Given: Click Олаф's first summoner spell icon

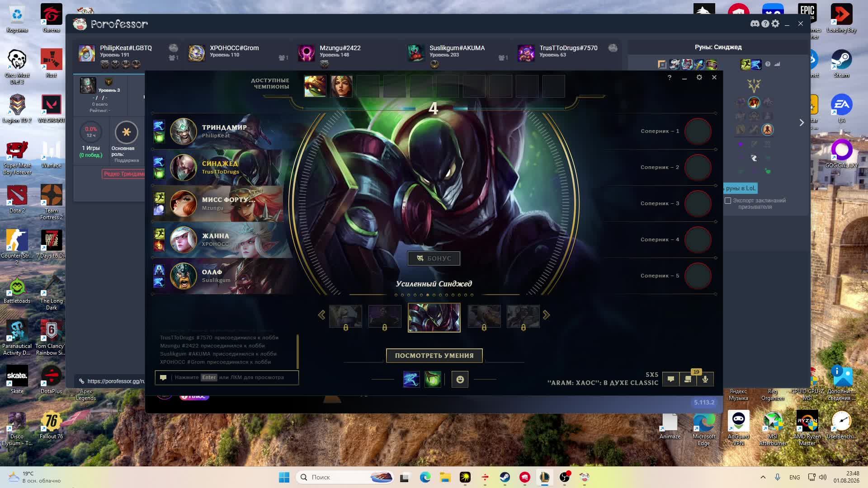Looking at the screenshot, I should pos(159,270).
